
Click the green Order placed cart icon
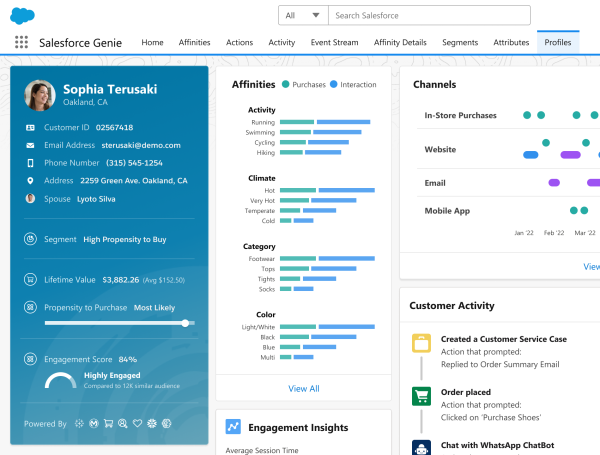pyautogui.click(x=421, y=397)
